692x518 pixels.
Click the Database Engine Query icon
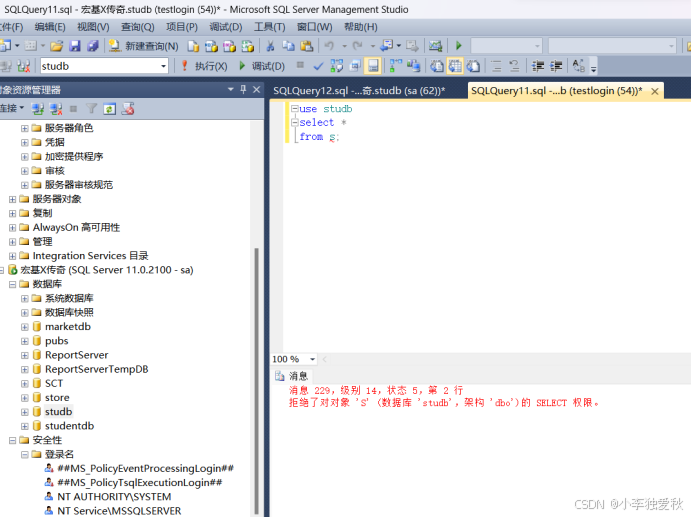193,45
